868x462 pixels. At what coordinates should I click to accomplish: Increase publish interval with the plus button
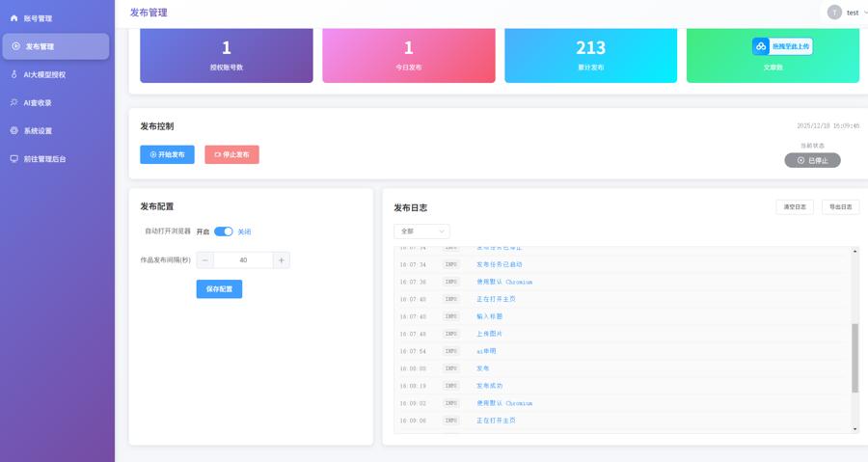(x=281, y=260)
